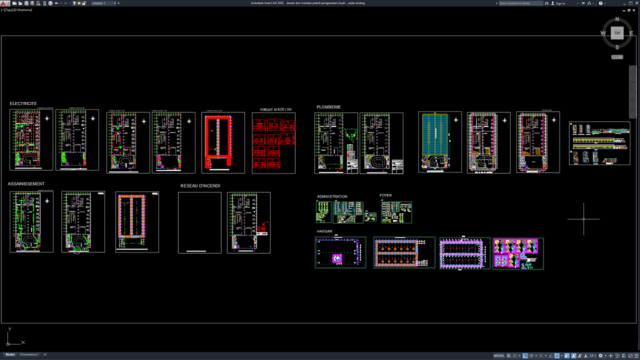Toggle snap mode in status bar

515,356
